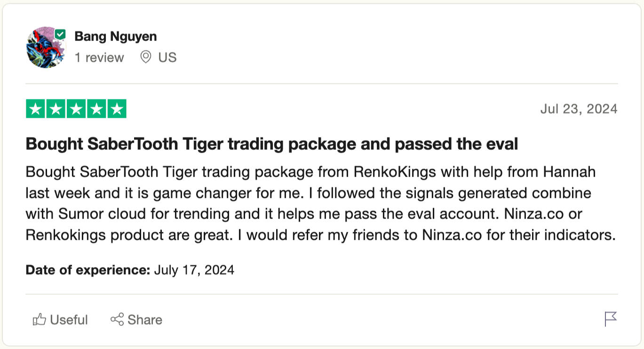Click the location pin icon beside US
The height and width of the screenshot is (349, 644).
pyautogui.click(x=146, y=57)
